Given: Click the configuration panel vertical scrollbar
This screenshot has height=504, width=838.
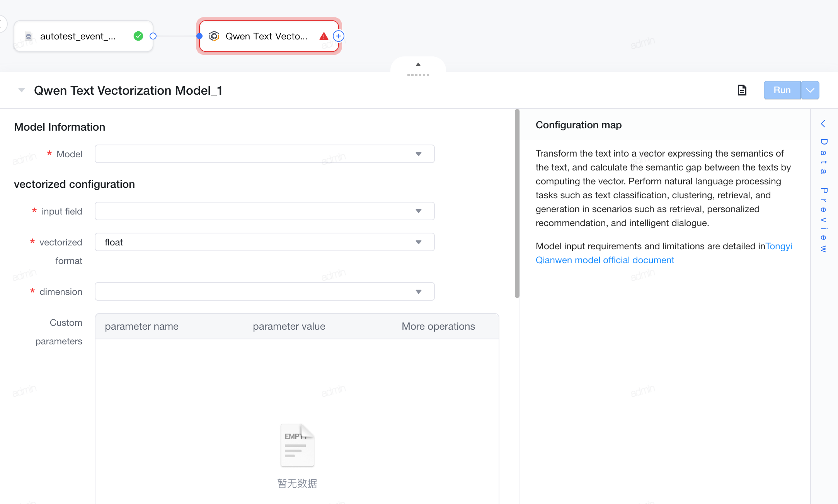Looking at the screenshot, I should click(x=517, y=204).
